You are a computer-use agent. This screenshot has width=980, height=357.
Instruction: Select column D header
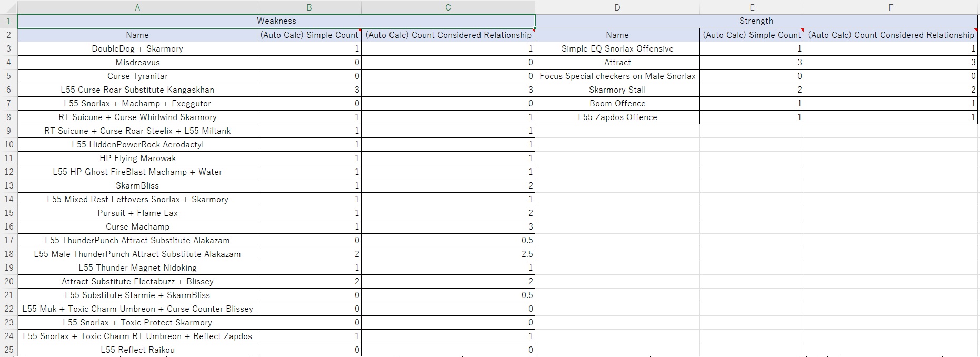coord(617,7)
